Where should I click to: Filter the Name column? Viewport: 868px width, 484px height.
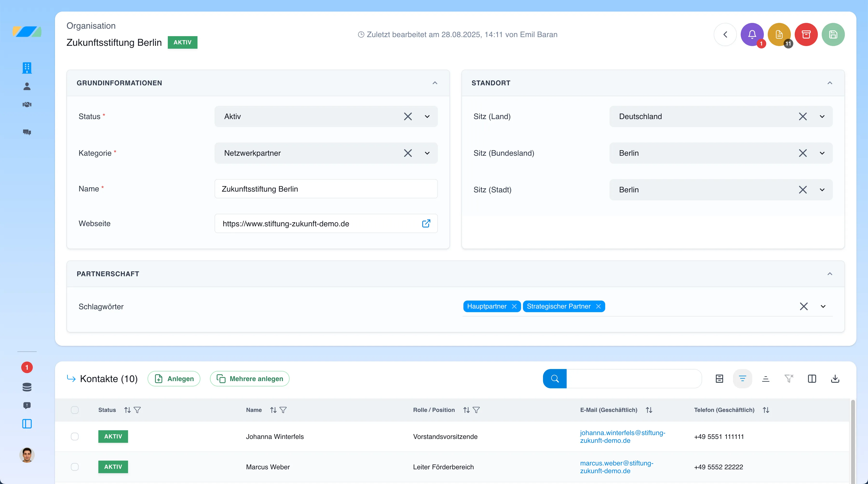(x=283, y=410)
